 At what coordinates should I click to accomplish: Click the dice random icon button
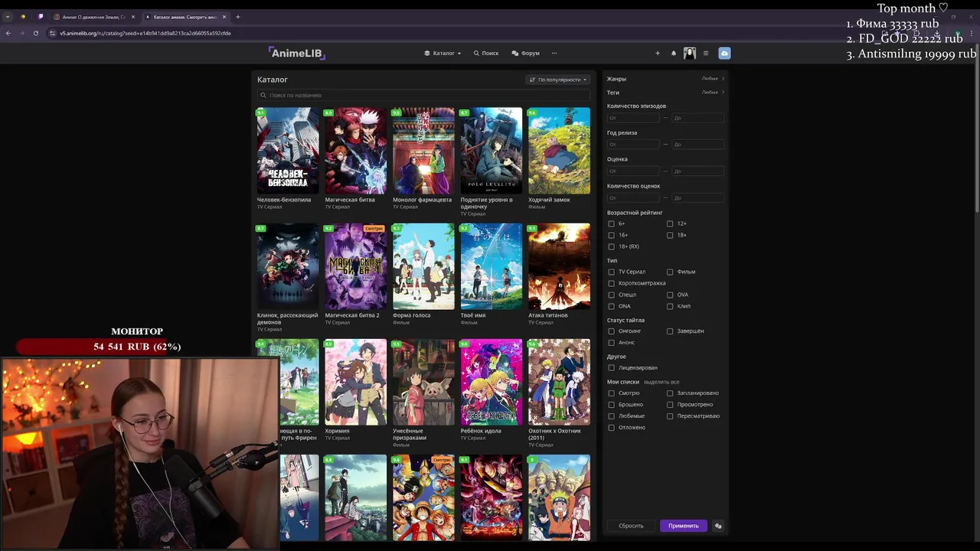pos(717,526)
